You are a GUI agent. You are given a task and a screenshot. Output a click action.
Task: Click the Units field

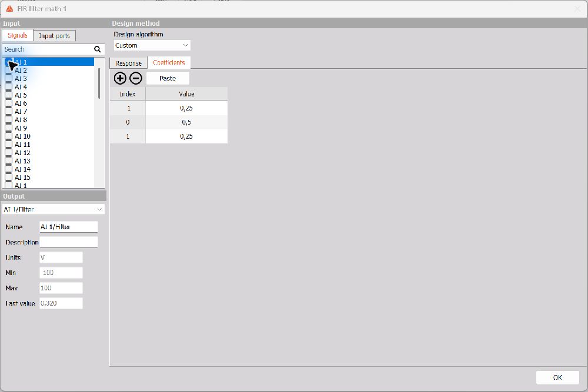coord(61,257)
